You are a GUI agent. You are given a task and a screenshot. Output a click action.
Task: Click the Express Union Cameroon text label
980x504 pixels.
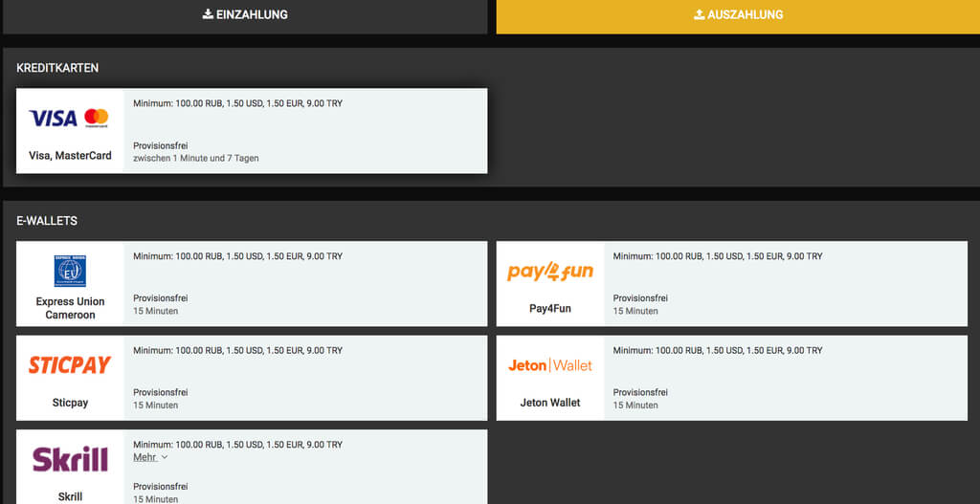tap(70, 308)
